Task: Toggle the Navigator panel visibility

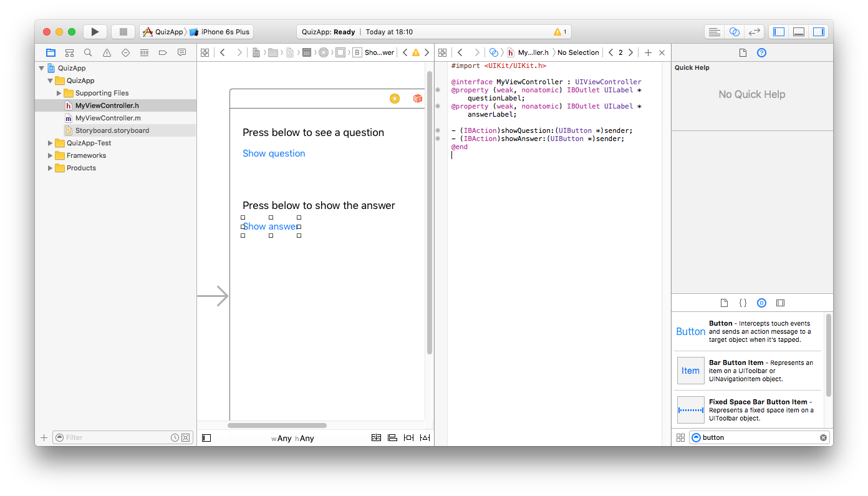Action: tap(779, 32)
